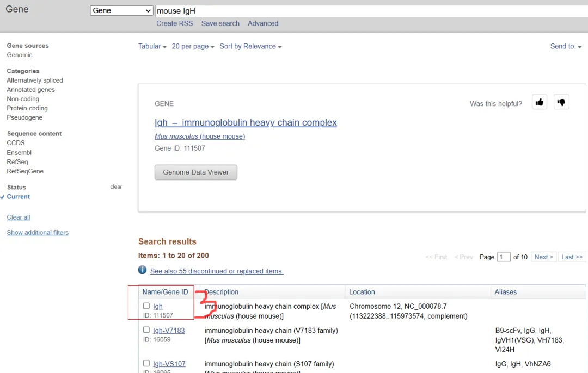The width and height of the screenshot is (588, 373).
Task: Click the page number input box
Action: pos(504,257)
